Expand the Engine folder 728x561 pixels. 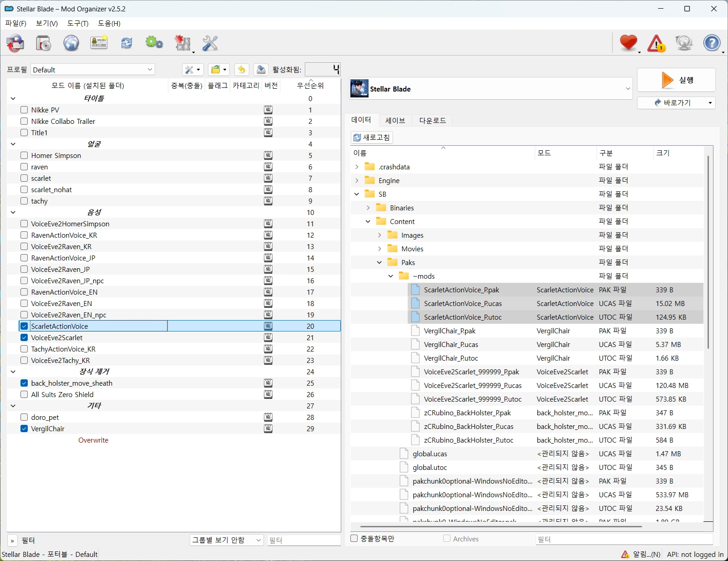(357, 180)
